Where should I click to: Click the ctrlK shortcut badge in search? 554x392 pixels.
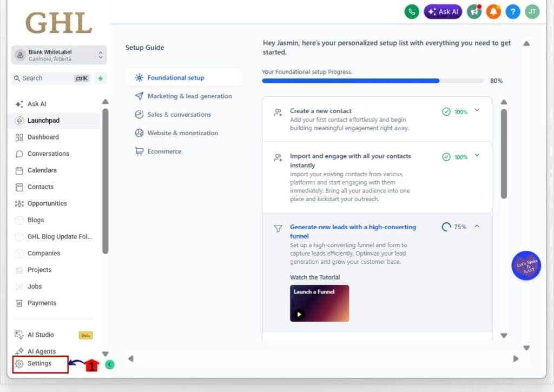[82, 78]
